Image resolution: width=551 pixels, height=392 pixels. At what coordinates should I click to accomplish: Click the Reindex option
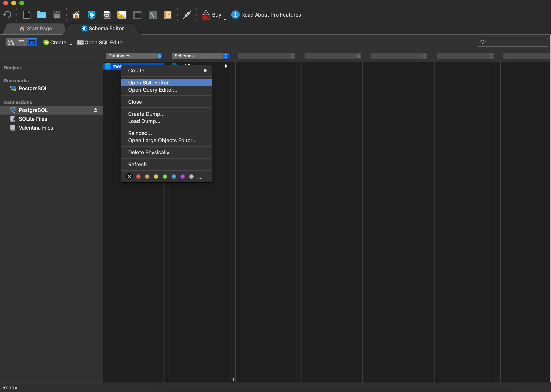140,133
